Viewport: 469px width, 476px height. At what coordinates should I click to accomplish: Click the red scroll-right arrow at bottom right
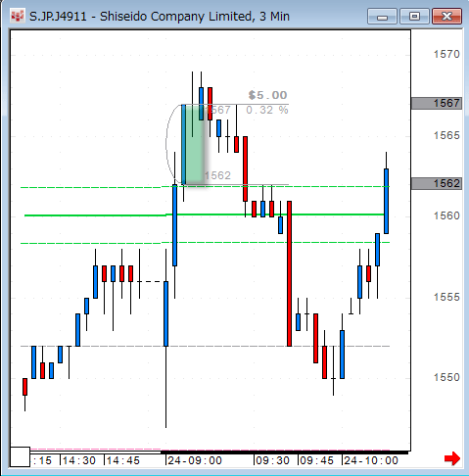coord(452,458)
